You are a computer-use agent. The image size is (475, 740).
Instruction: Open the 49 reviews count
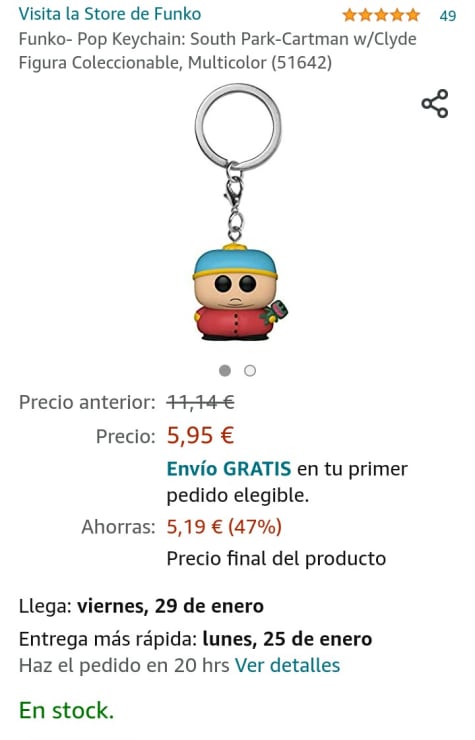click(448, 16)
